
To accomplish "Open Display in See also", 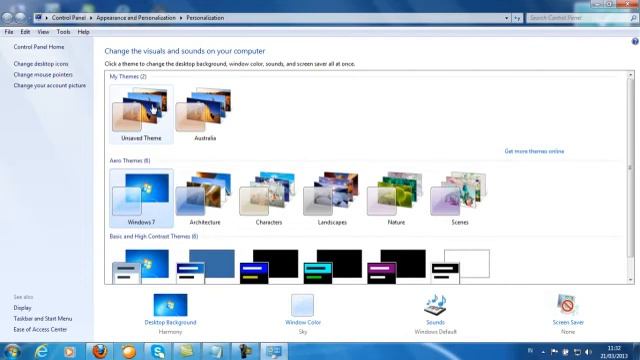I will pos(22,308).
